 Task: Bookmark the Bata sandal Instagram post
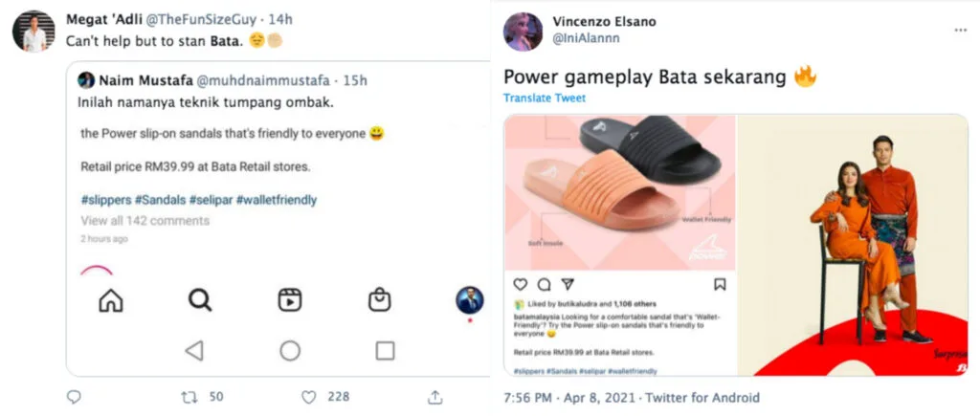click(720, 284)
